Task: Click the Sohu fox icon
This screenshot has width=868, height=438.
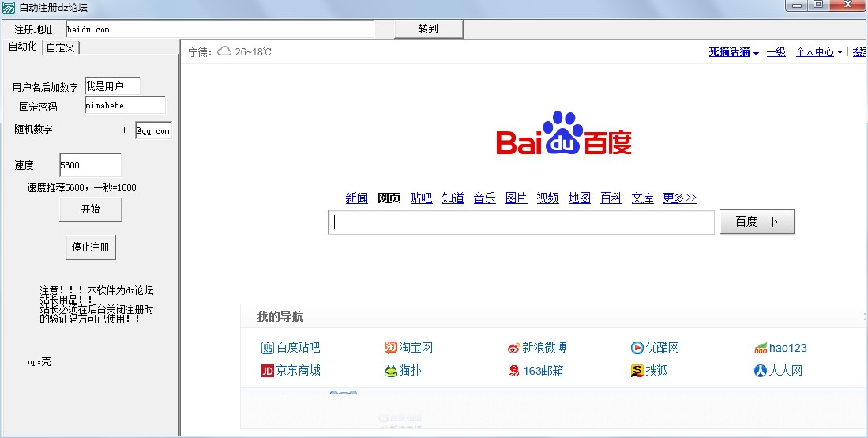Action: [x=637, y=371]
